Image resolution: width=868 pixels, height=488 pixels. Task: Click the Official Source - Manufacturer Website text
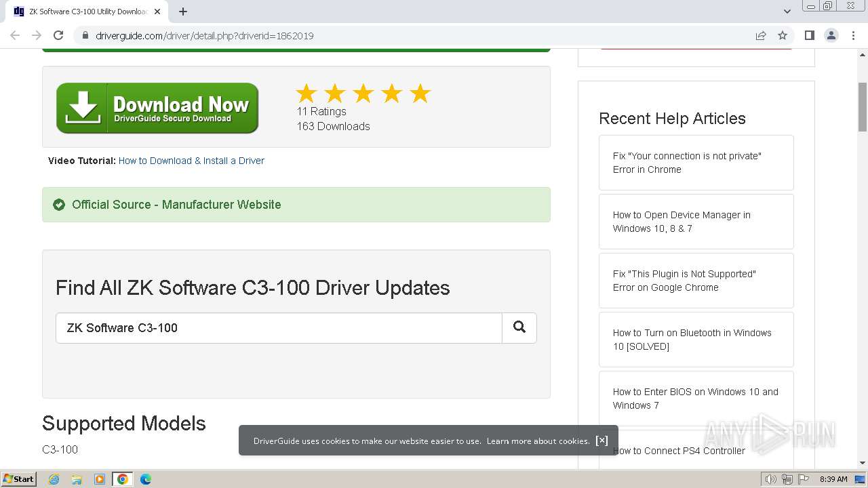pyautogui.click(x=176, y=205)
